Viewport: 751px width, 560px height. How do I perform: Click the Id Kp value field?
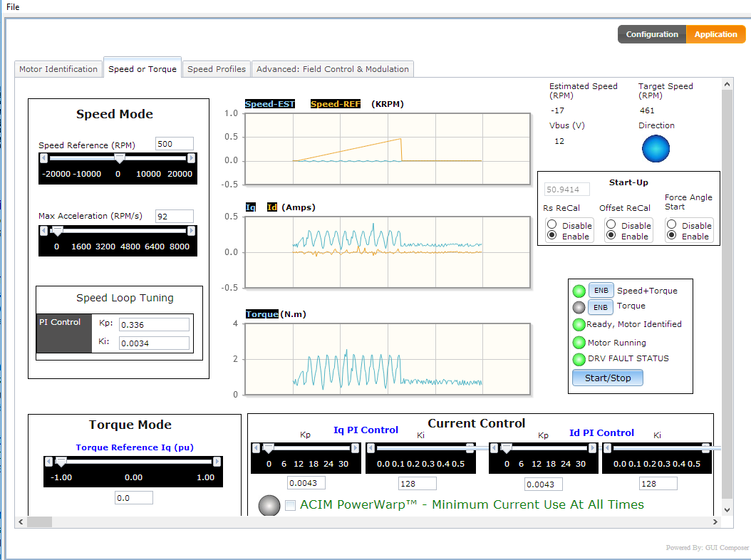544,484
